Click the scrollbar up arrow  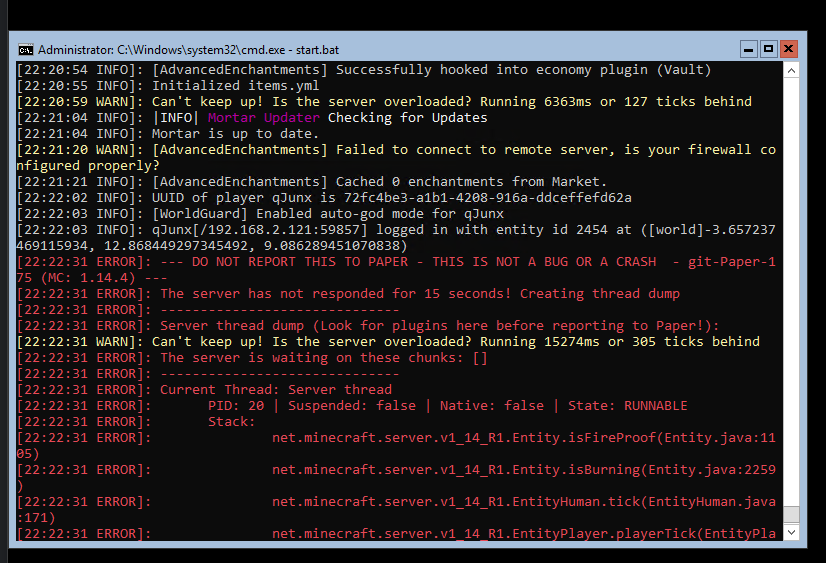[791, 70]
